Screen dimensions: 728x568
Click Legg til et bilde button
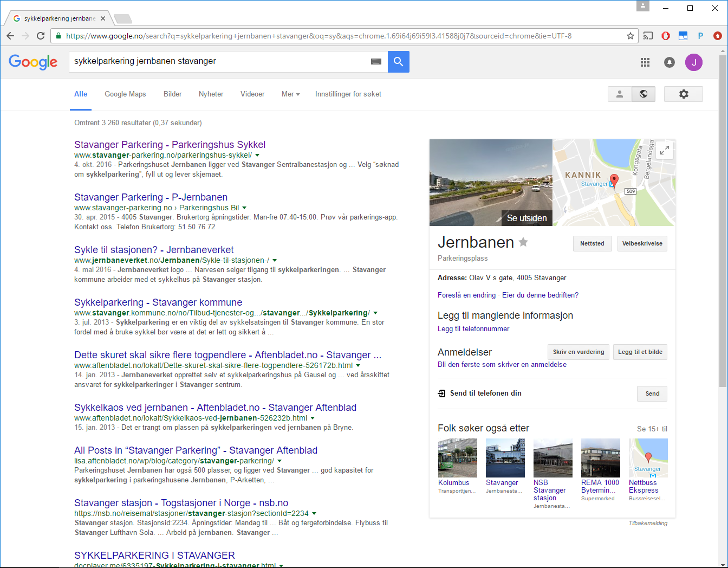coord(640,352)
